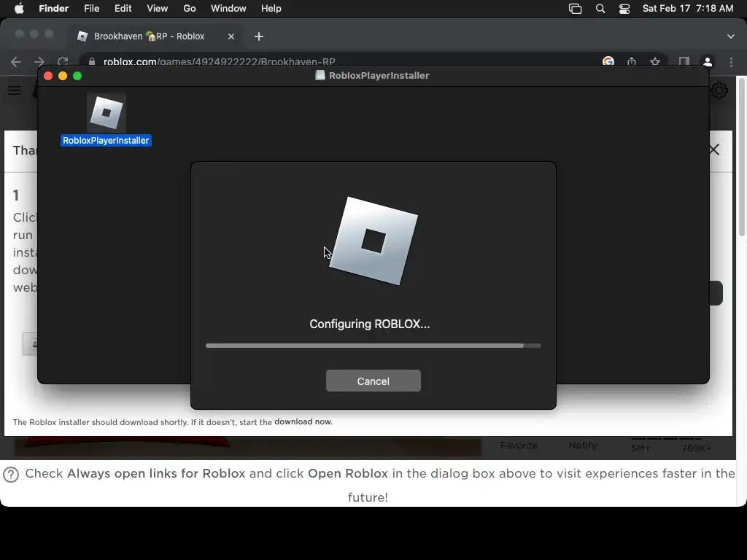747x560 pixels.
Task: Open the Go menu
Action: tap(190, 9)
